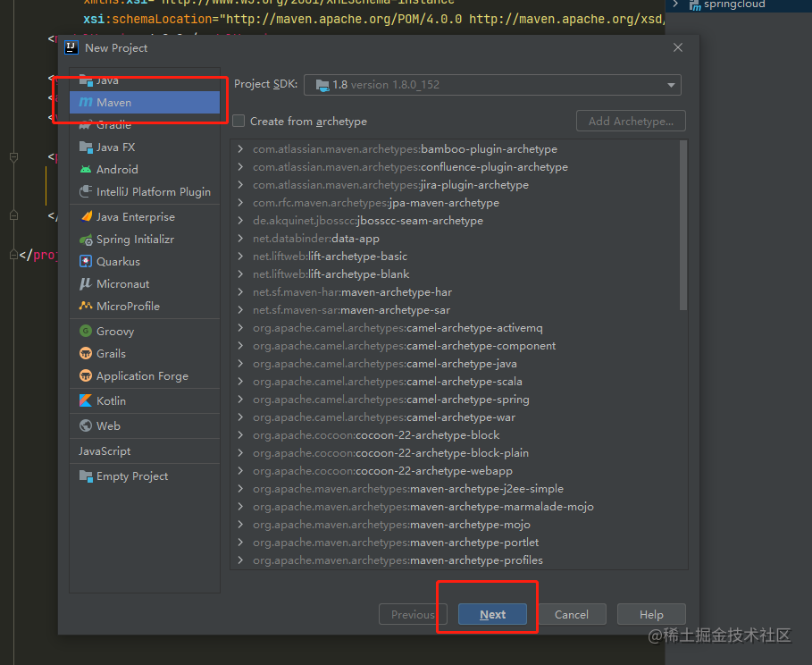This screenshot has height=665, width=812.
Task: Click the Cancel button
Action: tap(572, 614)
